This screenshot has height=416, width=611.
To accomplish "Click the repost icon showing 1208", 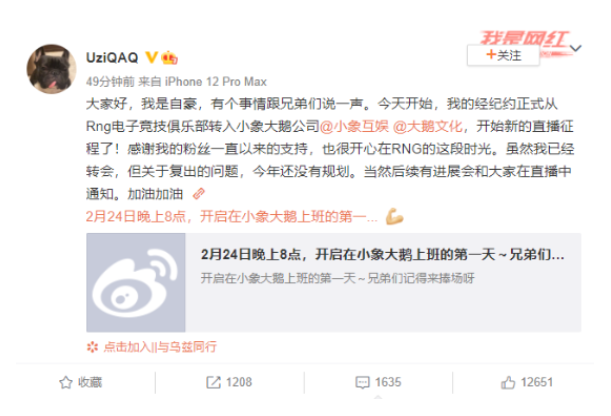I will (213, 383).
